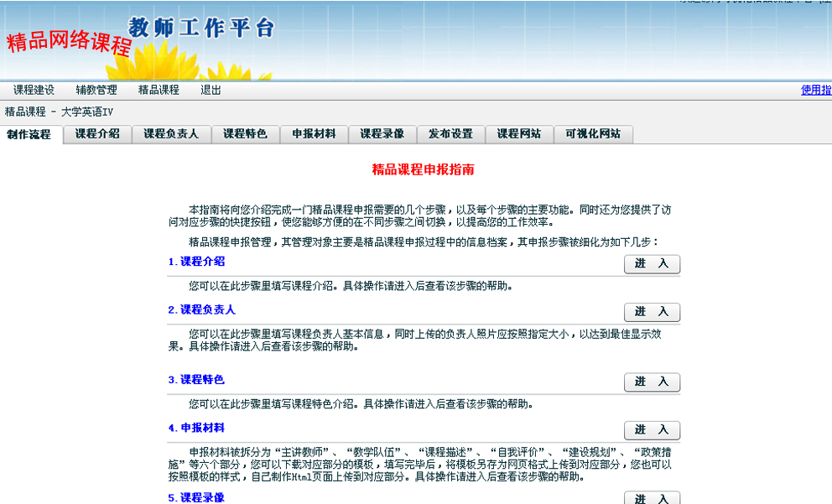Open the 发布设置 tab

click(x=450, y=134)
